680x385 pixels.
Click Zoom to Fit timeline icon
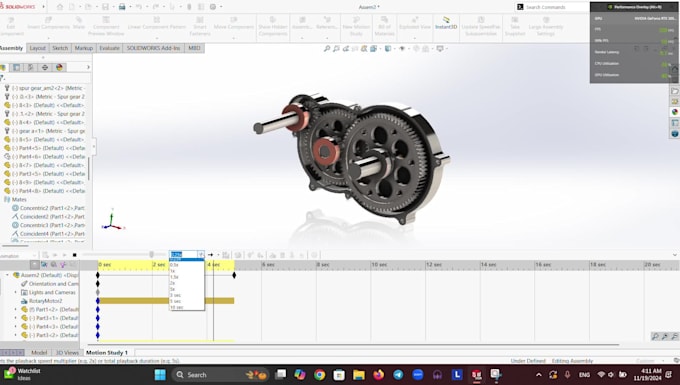[x=655, y=336]
